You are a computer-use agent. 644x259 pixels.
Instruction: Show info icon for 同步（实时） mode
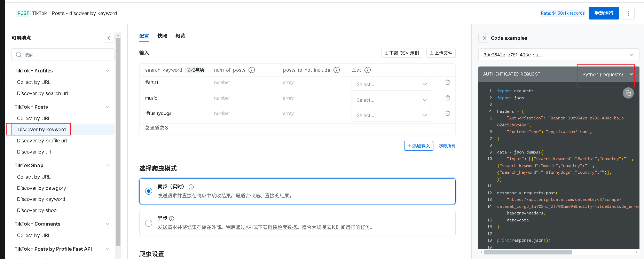pyautogui.click(x=191, y=187)
